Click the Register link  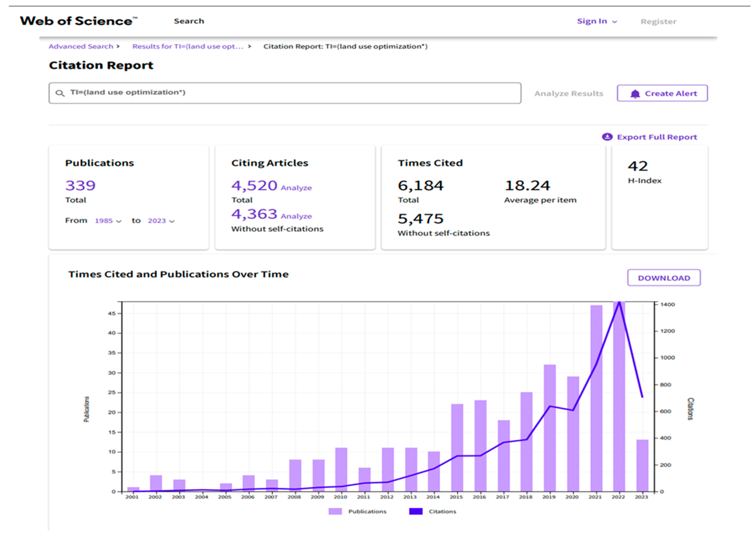658,22
